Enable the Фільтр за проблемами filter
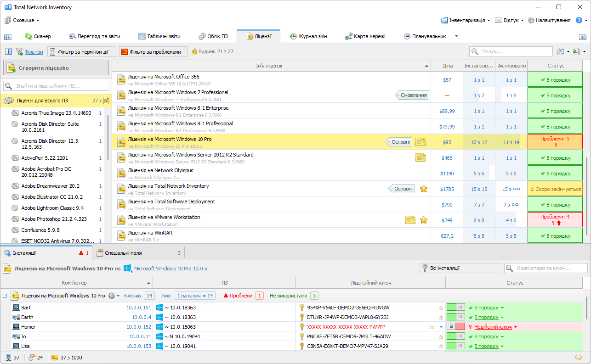The width and height of the screenshot is (591, 364). [x=153, y=52]
